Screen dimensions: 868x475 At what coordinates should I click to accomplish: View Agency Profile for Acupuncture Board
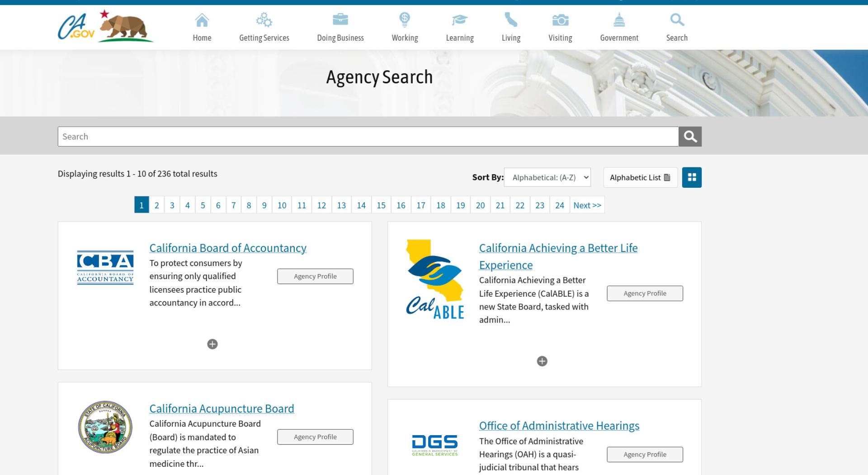pos(315,437)
